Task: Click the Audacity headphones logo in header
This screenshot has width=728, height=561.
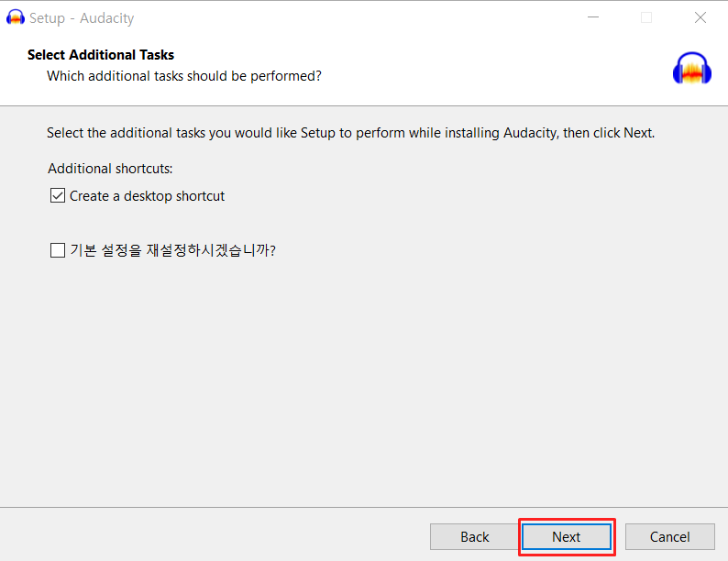Action: click(x=692, y=68)
